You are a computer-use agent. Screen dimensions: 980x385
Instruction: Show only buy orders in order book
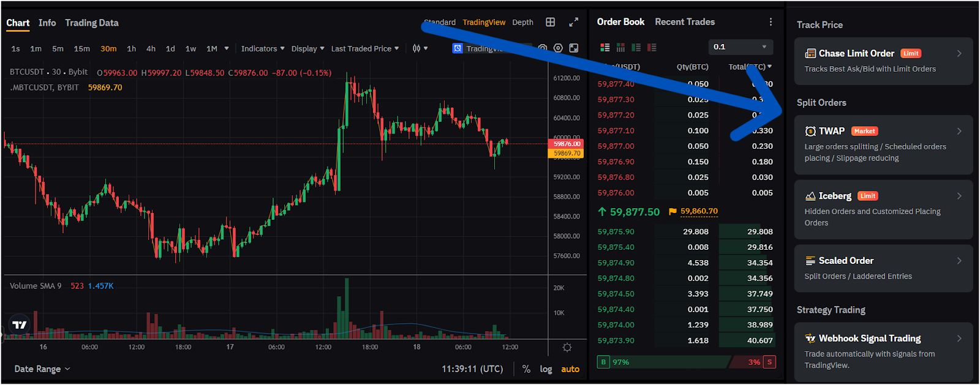(636, 47)
